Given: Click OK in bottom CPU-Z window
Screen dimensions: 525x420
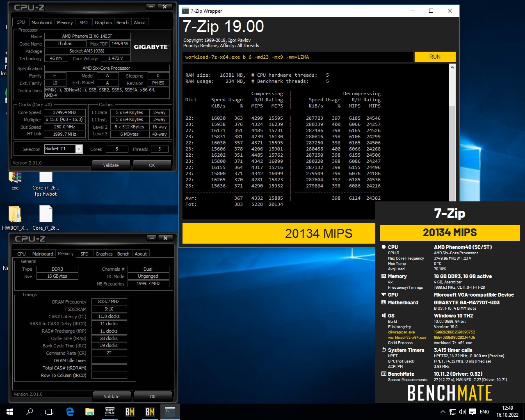Looking at the screenshot, I should tap(153, 397).
